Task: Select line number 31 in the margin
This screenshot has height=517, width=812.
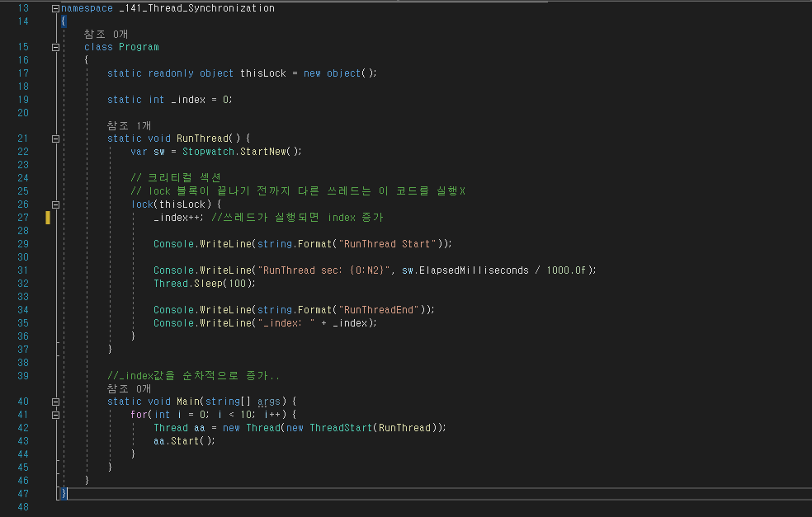Action: click(x=23, y=270)
